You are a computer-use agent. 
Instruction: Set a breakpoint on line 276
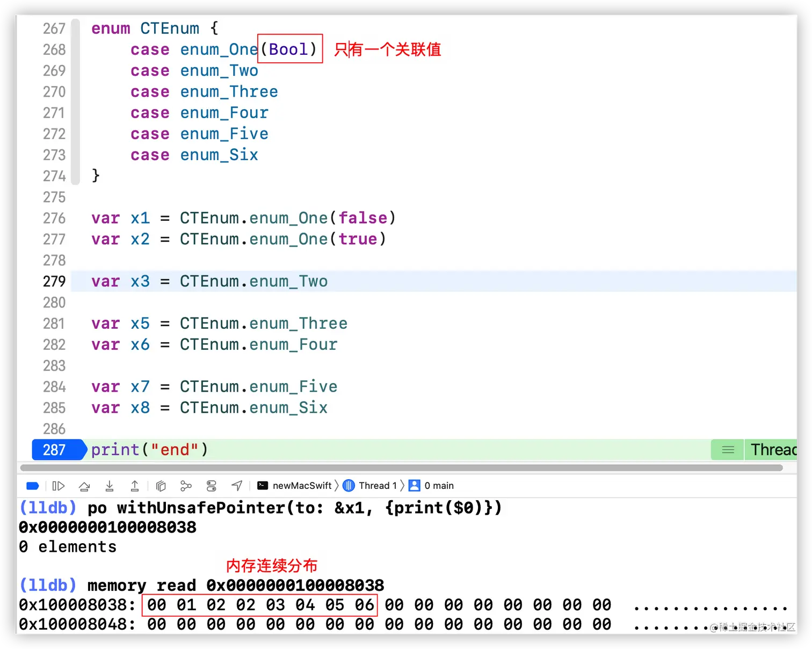coord(54,218)
